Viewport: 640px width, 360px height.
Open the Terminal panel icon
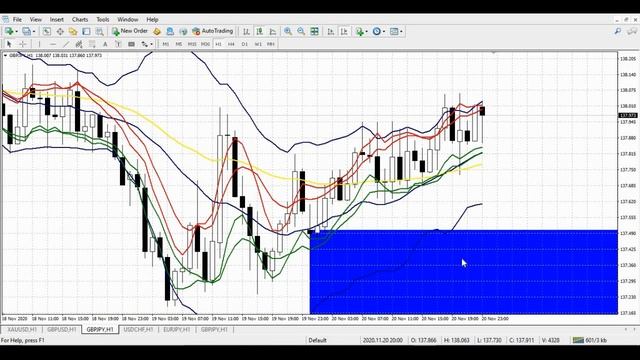click(86, 31)
